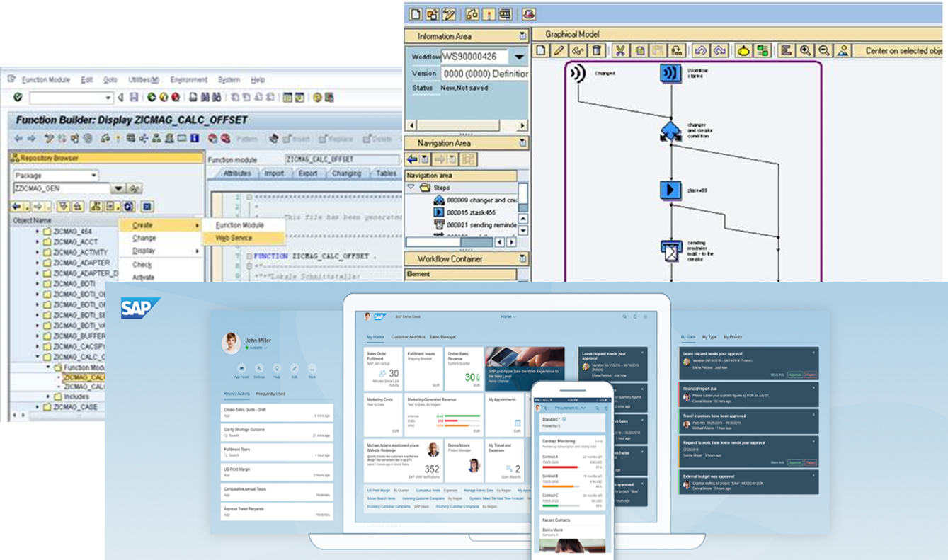The width and height of the screenshot is (948, 560).
Task: Click the Save floppy disk icon in Function Builder
Action: (133, 98)
